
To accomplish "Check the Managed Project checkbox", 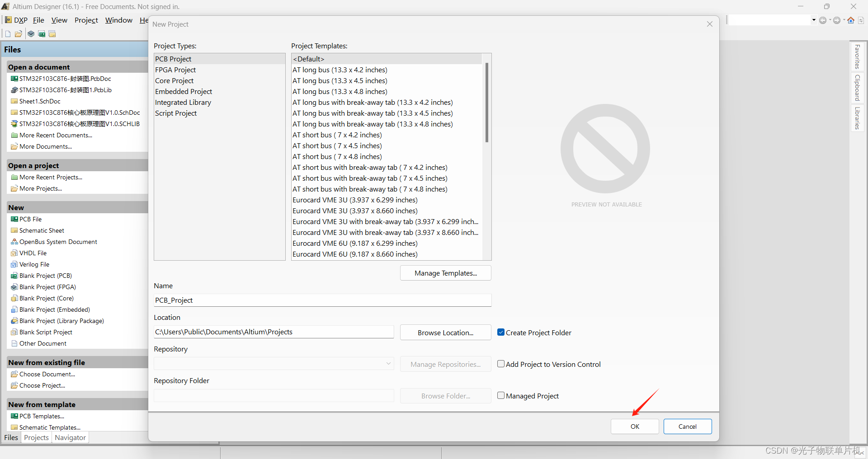I will coord(501,395).
